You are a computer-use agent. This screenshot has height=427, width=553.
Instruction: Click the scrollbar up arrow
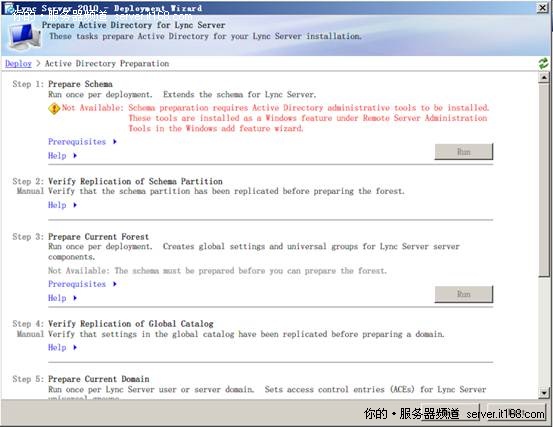coord(544,77)
